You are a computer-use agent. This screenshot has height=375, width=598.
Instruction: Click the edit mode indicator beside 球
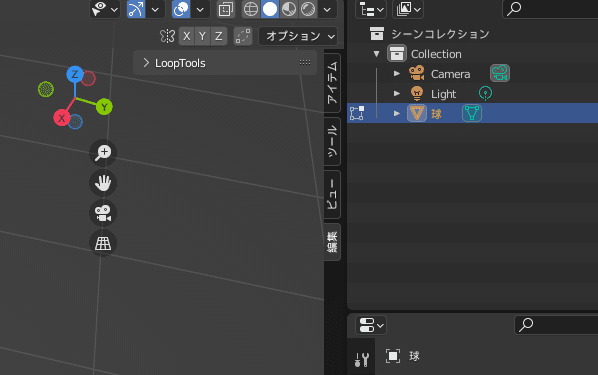(357, 113)
